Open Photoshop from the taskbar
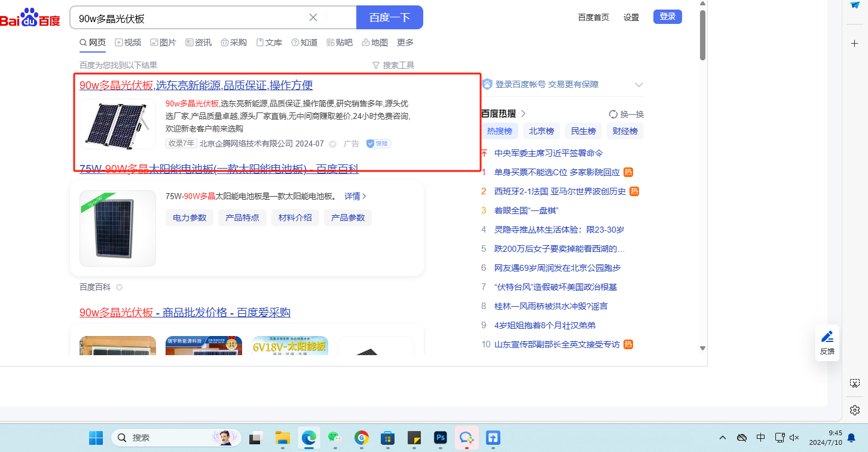 pyautogui.click(x=441, y=438)
